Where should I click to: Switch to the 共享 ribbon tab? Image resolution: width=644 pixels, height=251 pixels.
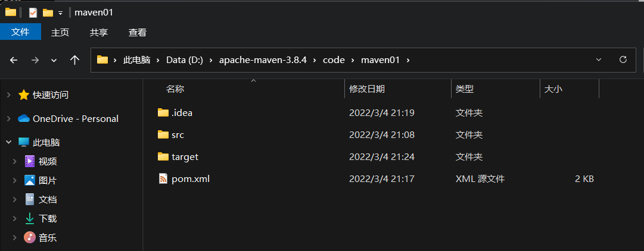[99, 32]
